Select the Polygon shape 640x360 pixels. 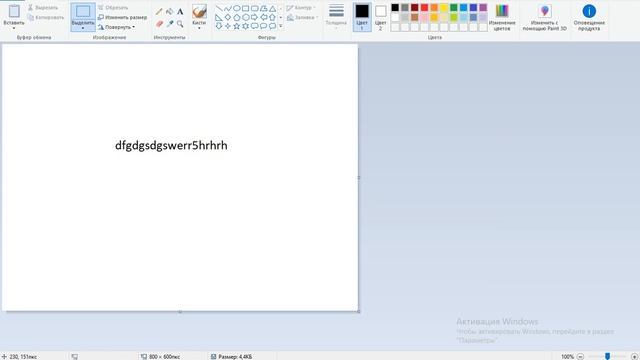pyautogui.click(x=264, y=8)
